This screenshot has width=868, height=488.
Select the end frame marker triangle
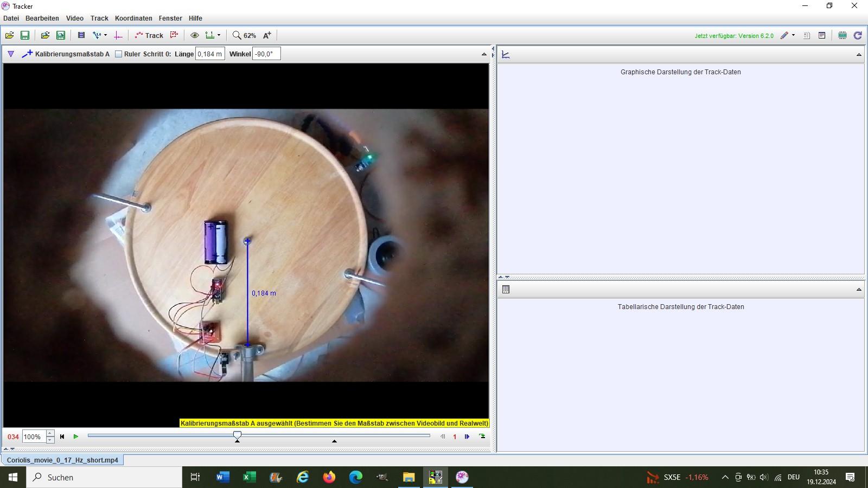click(x=334, y=441)
